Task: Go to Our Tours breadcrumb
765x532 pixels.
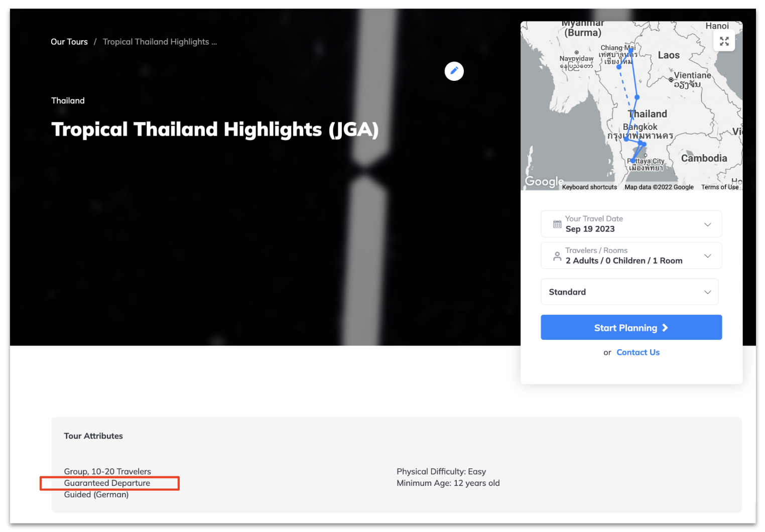Action: pos(69,42)
